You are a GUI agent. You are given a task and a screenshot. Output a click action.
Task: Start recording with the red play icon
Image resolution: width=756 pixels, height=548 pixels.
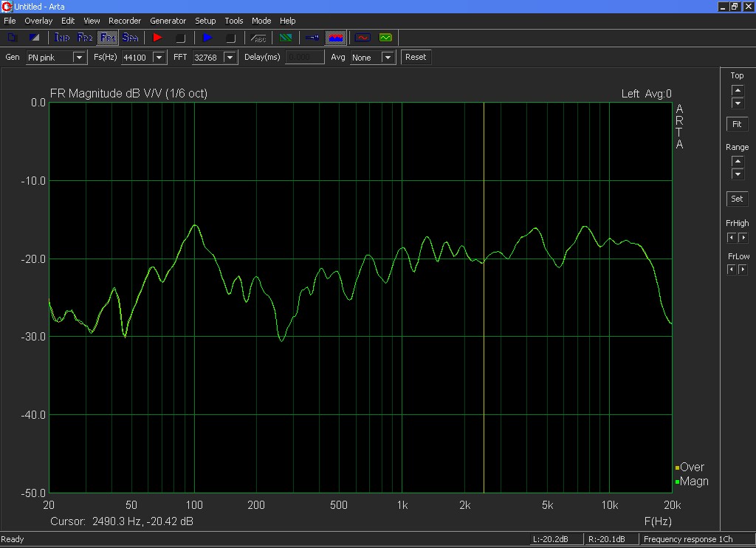(x=157, y=37)
